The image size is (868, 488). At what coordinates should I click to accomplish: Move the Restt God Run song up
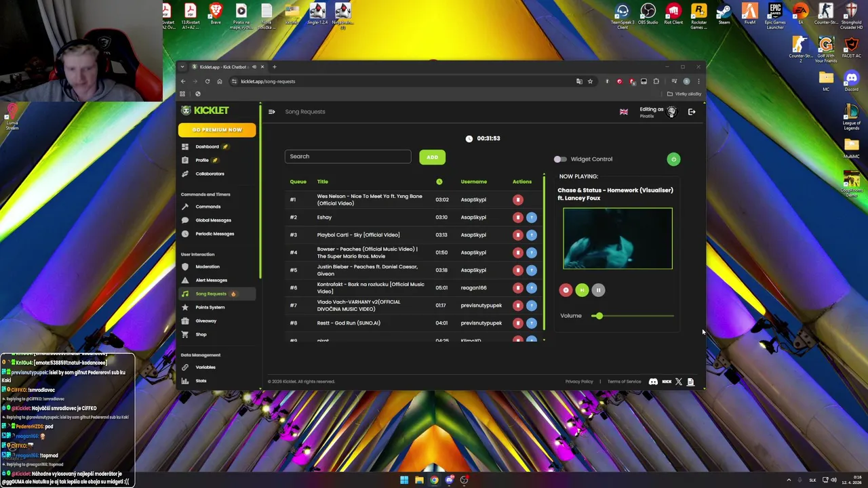pyautogui.click(x=532, y=323)
